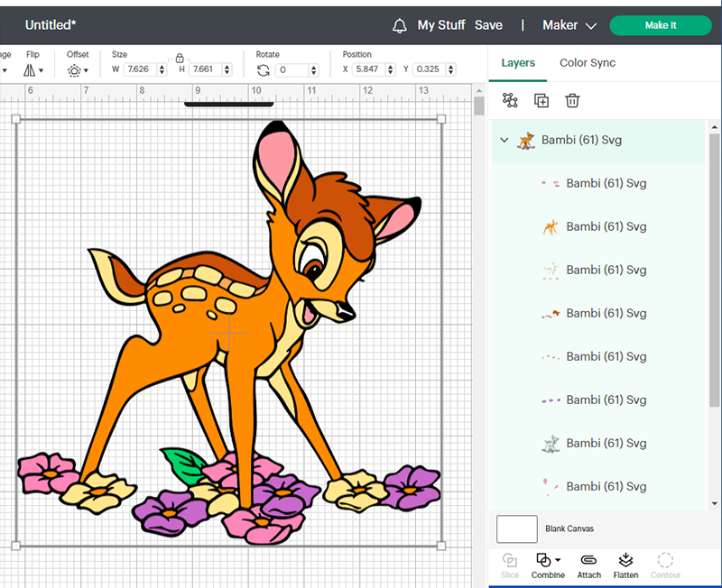
Task: Click Save in the header
Action: 488,25
